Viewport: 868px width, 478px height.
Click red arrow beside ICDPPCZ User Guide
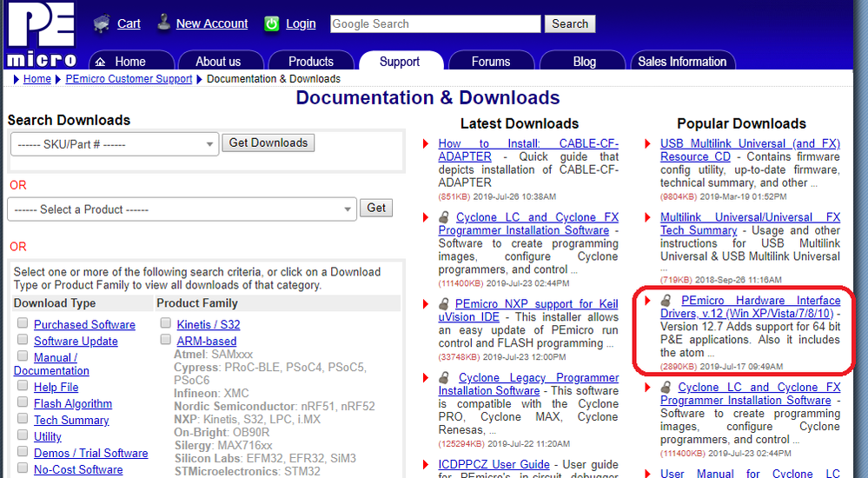(426, 464)
